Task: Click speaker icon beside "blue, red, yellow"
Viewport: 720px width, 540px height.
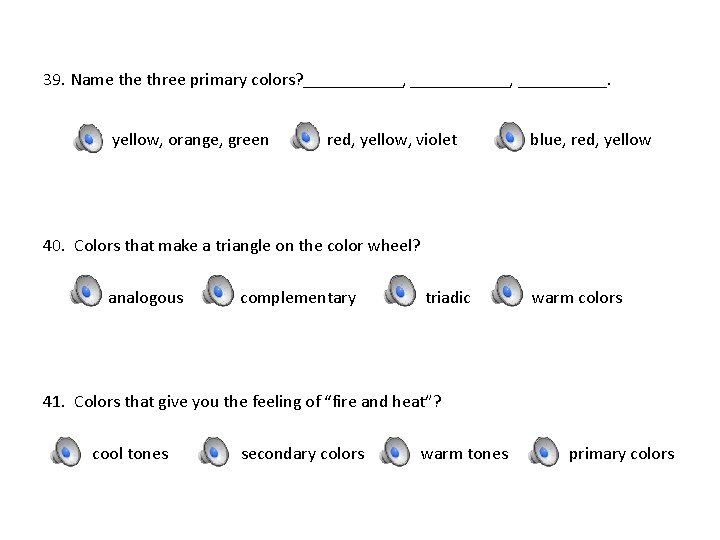Action: (509, 138)
